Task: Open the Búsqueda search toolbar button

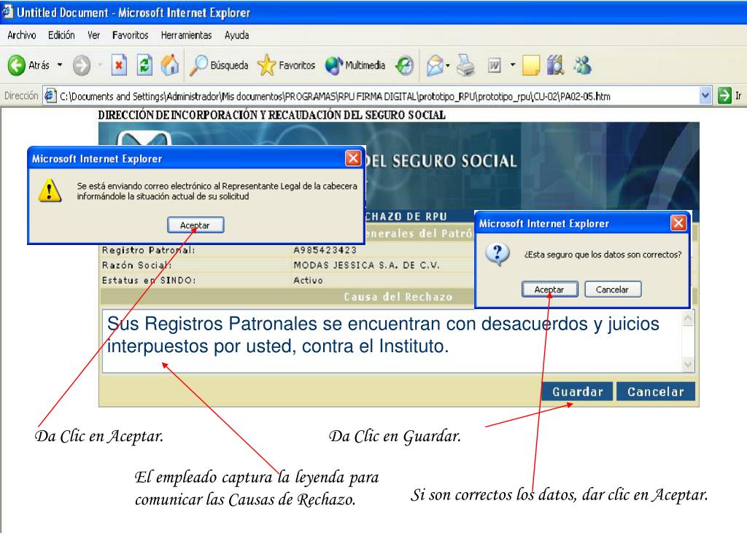Action: tap(219, 65)
